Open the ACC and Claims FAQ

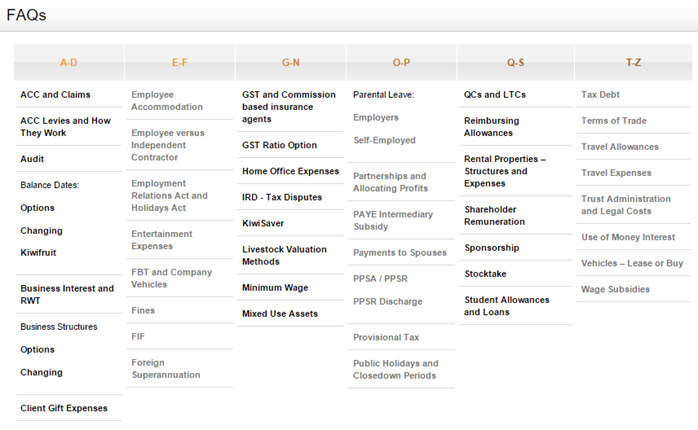coord(55,94)
